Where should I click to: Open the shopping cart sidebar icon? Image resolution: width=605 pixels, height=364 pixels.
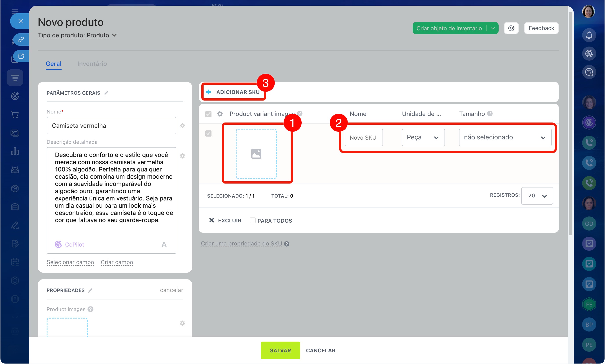coord(15,115)
